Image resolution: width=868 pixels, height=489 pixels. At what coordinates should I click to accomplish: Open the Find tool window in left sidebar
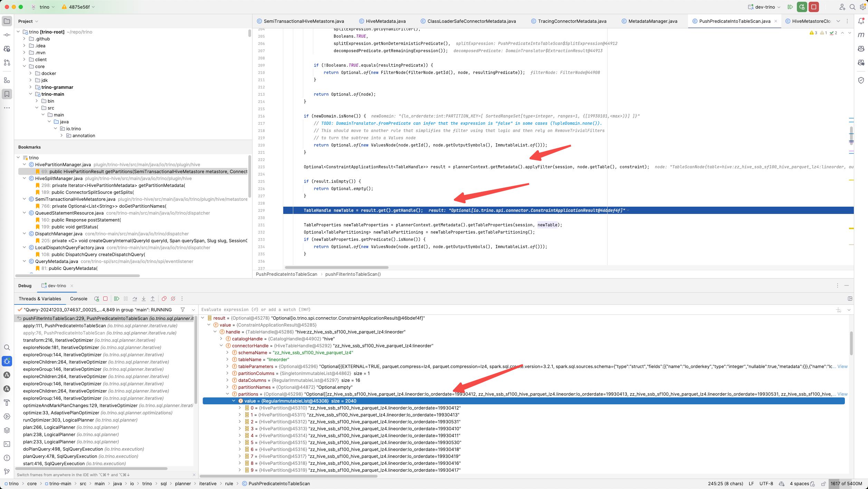coord(7,347)
